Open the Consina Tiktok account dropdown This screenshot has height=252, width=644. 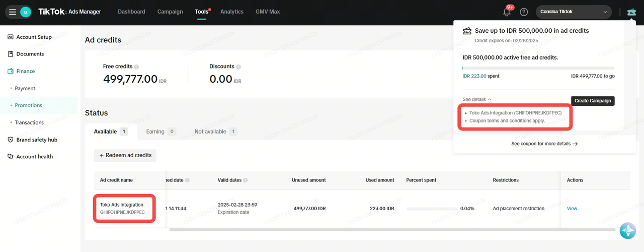[574, 12]
